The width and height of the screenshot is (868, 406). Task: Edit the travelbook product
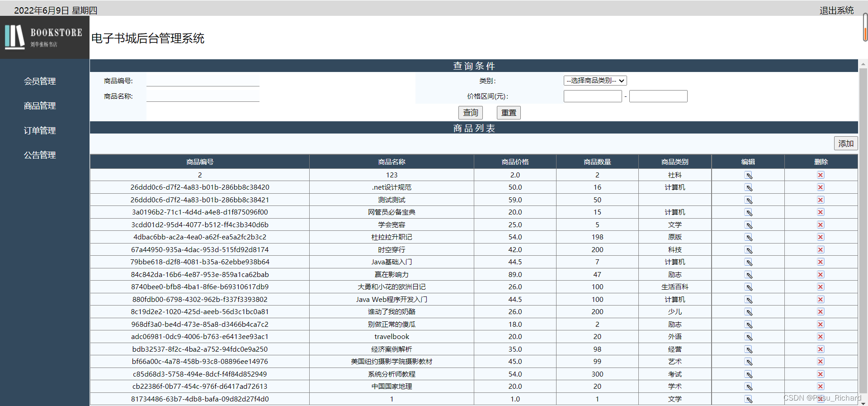click(x=749, y=337)
